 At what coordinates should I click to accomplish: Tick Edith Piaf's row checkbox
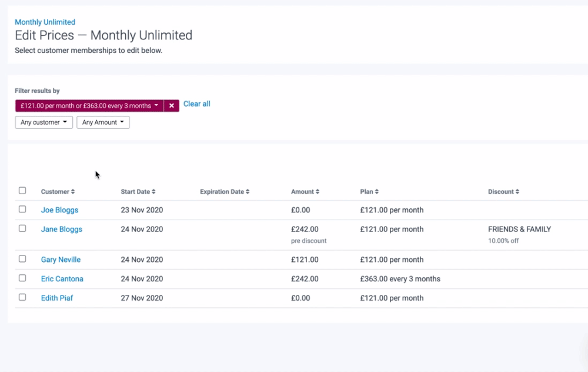tap(22, 297)
